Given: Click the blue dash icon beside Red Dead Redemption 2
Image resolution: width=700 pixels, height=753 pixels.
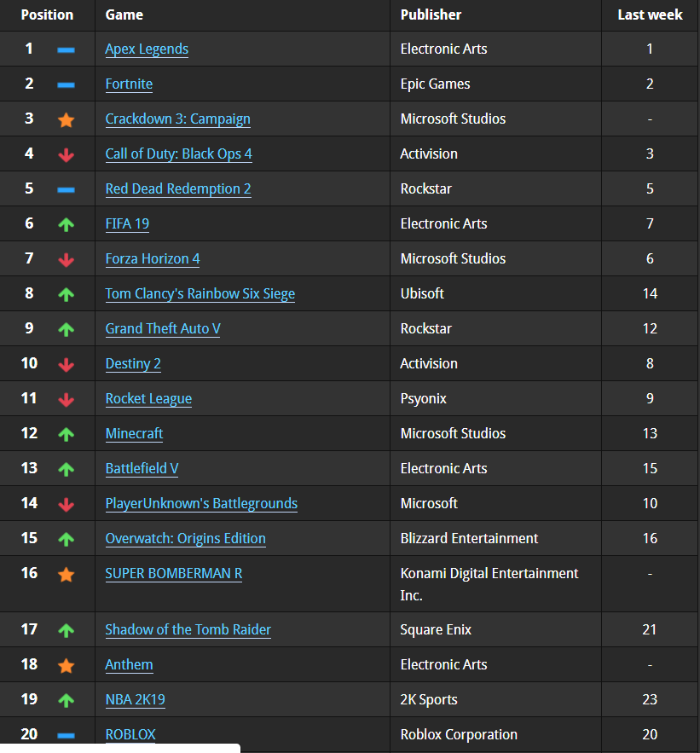Looking at the screenshot, I should [x=66, y=189].
